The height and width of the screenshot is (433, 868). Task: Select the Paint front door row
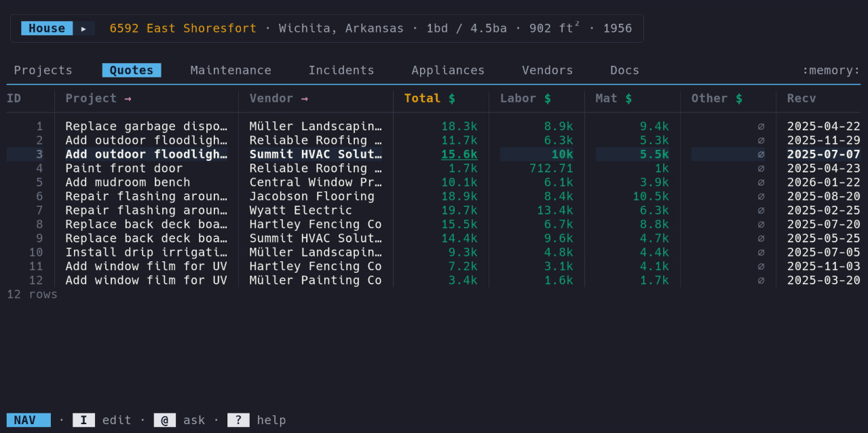coord(124,168)
